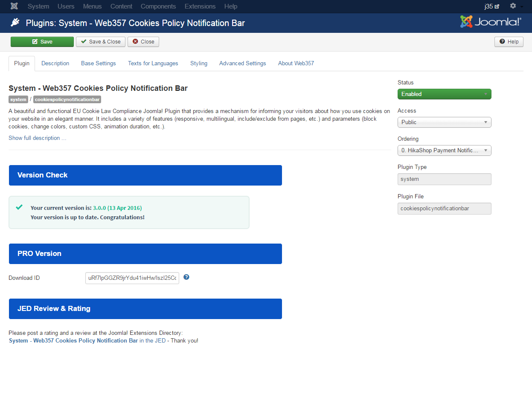Screen dimensions: 532x395
Task: Close the plugin editor
Action: tap(143, 42)
